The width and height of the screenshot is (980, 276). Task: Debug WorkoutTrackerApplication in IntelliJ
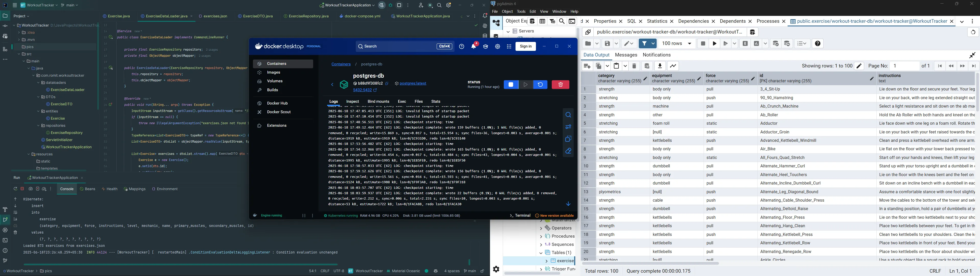tap(390, 5)
